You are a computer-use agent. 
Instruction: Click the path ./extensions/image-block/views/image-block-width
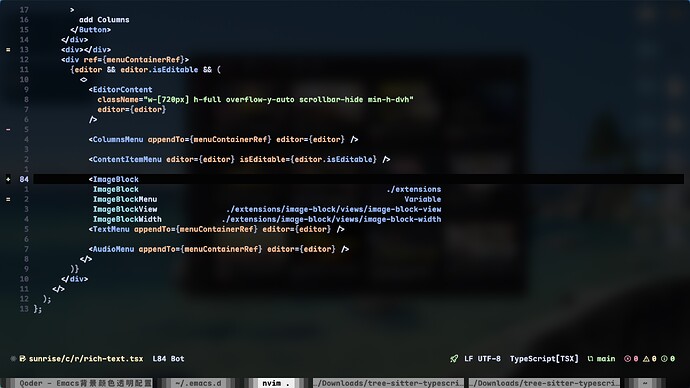331,219
